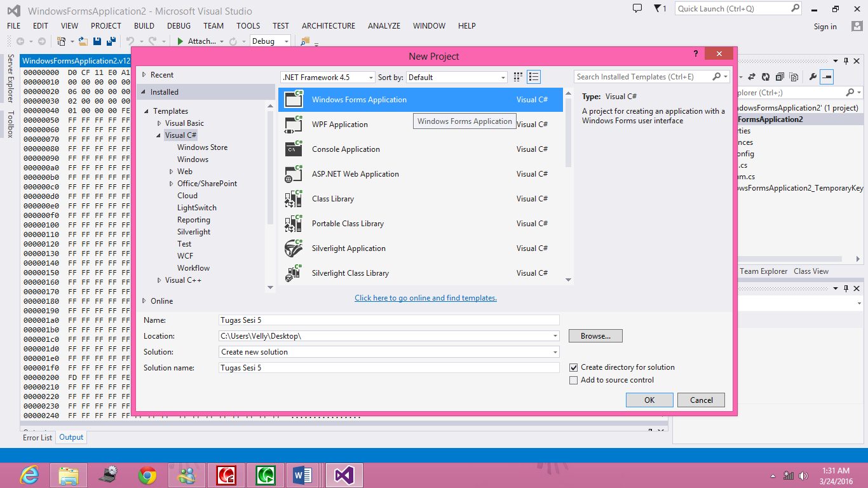Click the ARCHITECTURE menu
Image resolution: width=868 pixels, height=488 pixels.
[x=328, y=26]
